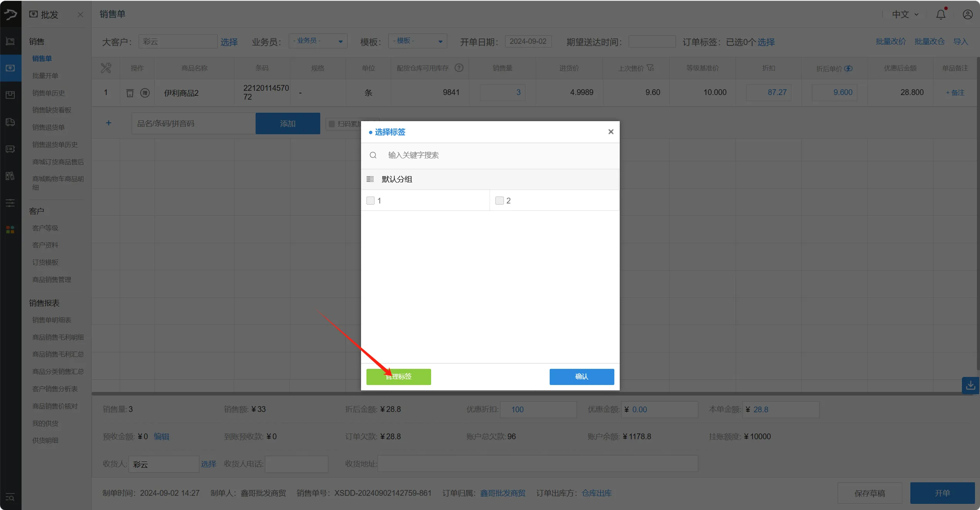Screen dimensions: 980x510
Task: Check the checkbox for tag 2
Action: 499,200
